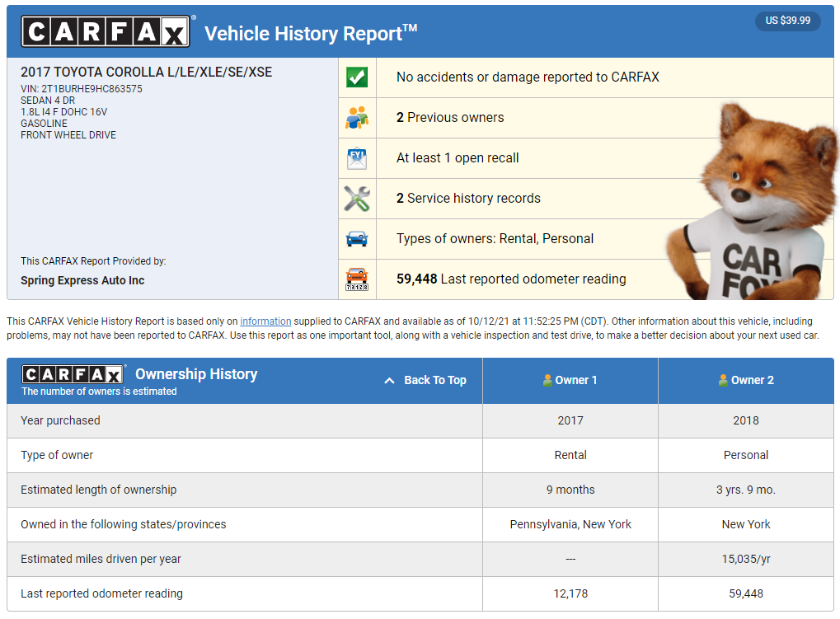The width and height of the screenshot is (840, 619).
Task: Click the FRONT WHEEL DRIVE text
Action: 68,135
